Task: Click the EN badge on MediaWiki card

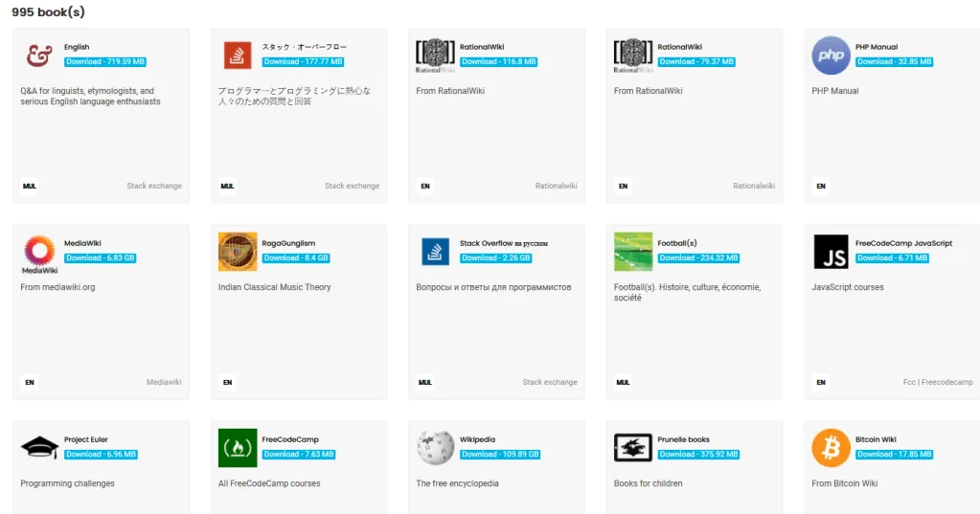Action: pyautogui.click(x=30, y=382)
